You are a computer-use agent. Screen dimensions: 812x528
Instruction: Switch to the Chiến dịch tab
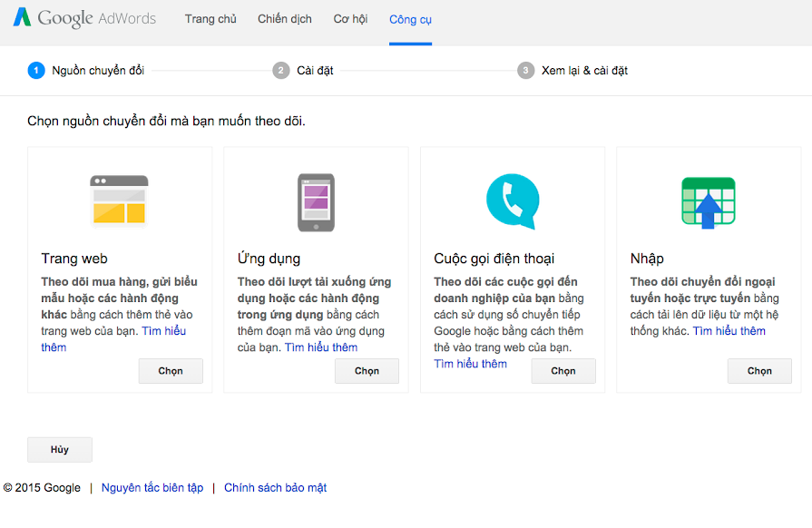(x=285, y=19)
